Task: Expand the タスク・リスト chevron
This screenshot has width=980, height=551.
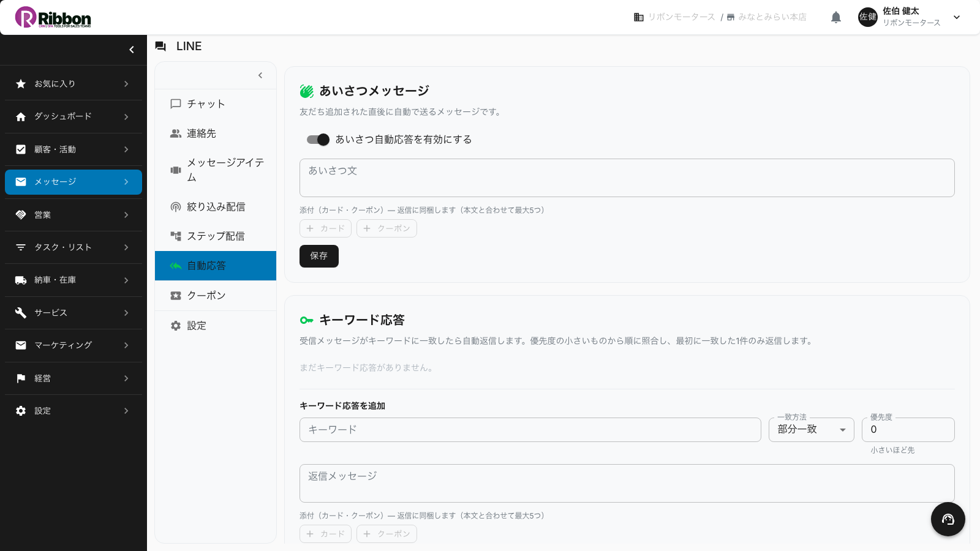Action: (126, 247)
